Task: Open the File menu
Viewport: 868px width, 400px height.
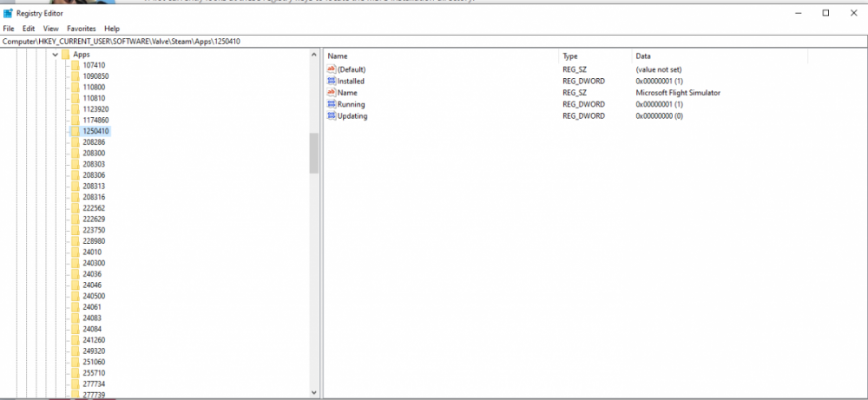Action: (x=9, y=29)
